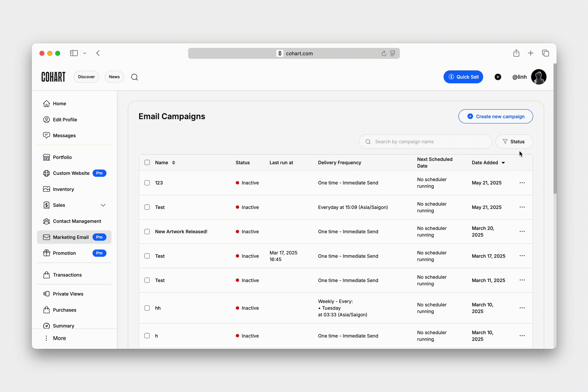Click the cohart.com address bar
The height and width of the screenshot is (392, 588).
(x=294, y=54)
